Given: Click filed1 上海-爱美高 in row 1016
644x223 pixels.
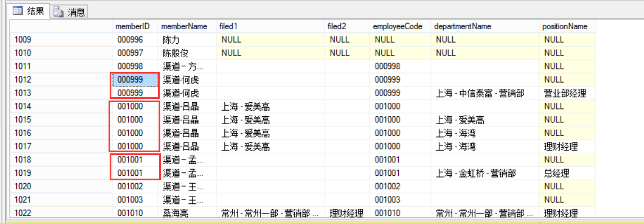Looking at the screenshot, I should tap(270, 133).
